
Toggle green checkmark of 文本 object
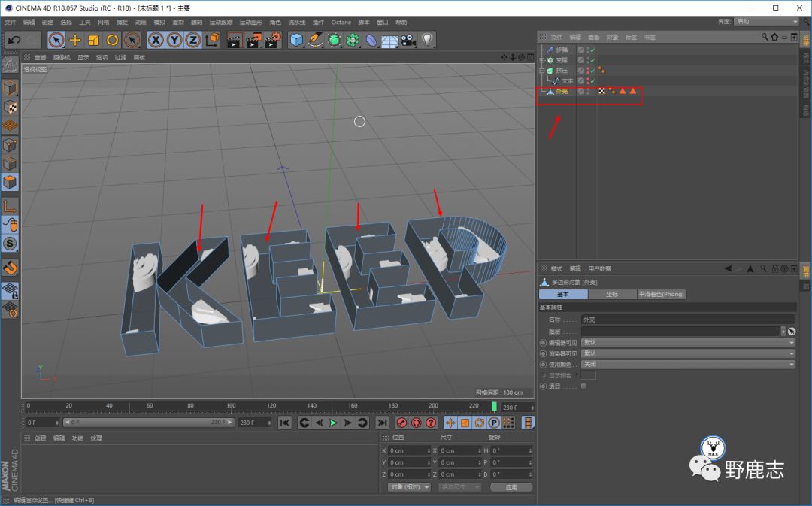pyautogui.click(x=592, y=80)
